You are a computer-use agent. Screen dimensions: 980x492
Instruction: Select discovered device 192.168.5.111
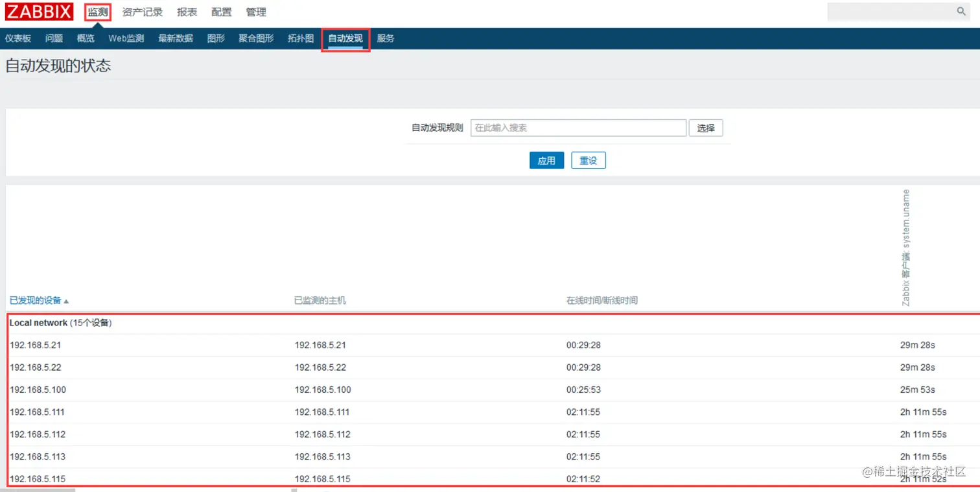[x=37, y=412]
